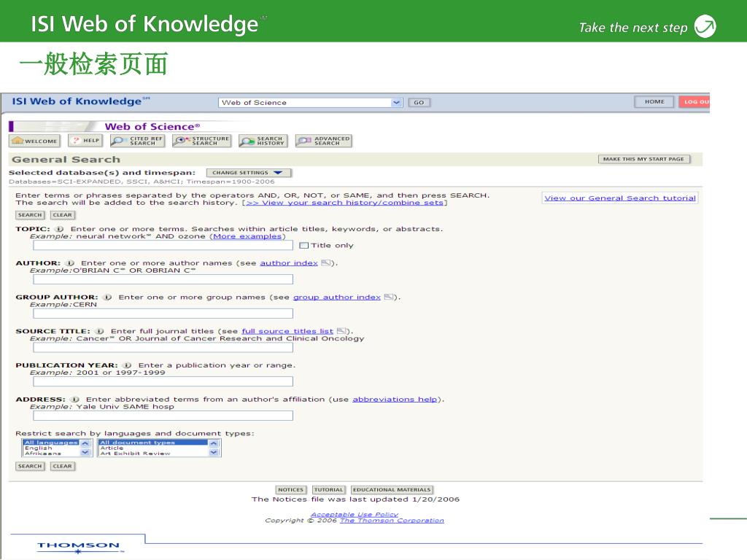Screen dimensions: 747x560
Task: Select Art Exhibit Review document type
Action: (135, 454)
